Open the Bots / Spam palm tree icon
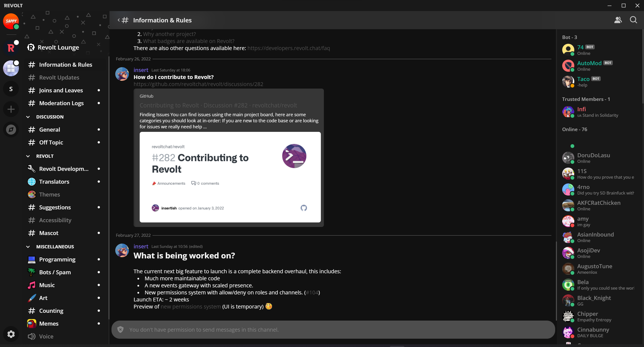 pos(31,272)
